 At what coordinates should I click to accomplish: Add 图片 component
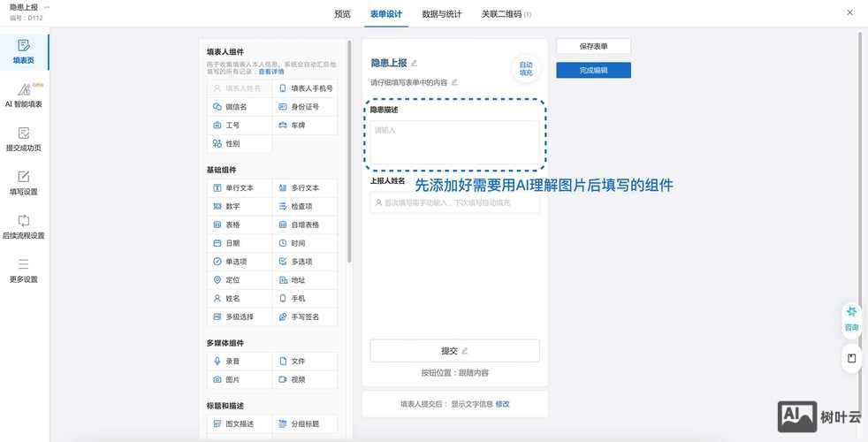[240, 379]
